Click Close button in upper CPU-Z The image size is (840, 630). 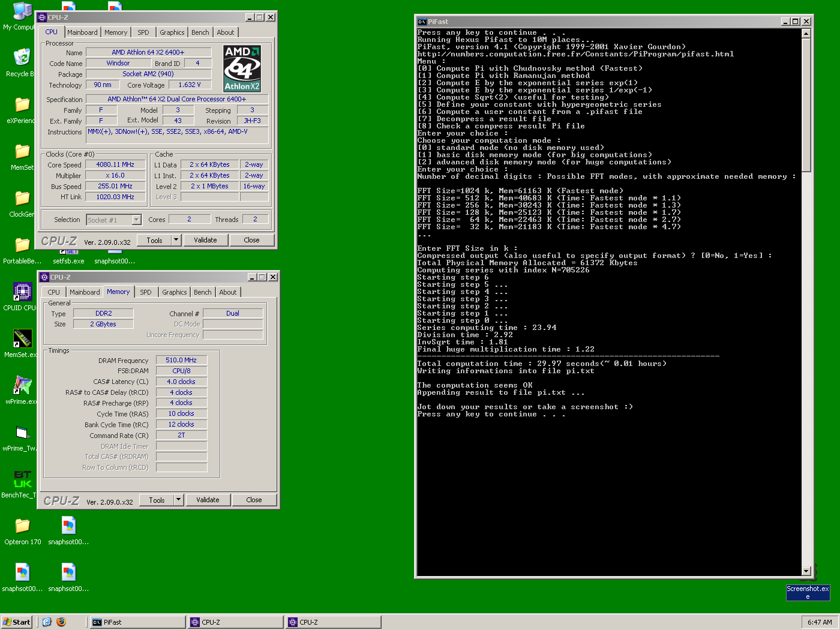pos(252,240)
